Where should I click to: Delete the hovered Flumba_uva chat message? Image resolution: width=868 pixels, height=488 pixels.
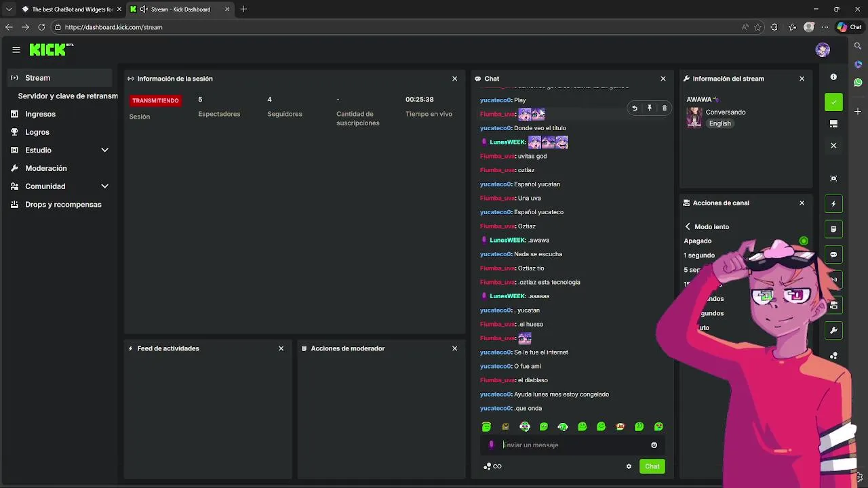click(665, 108)
